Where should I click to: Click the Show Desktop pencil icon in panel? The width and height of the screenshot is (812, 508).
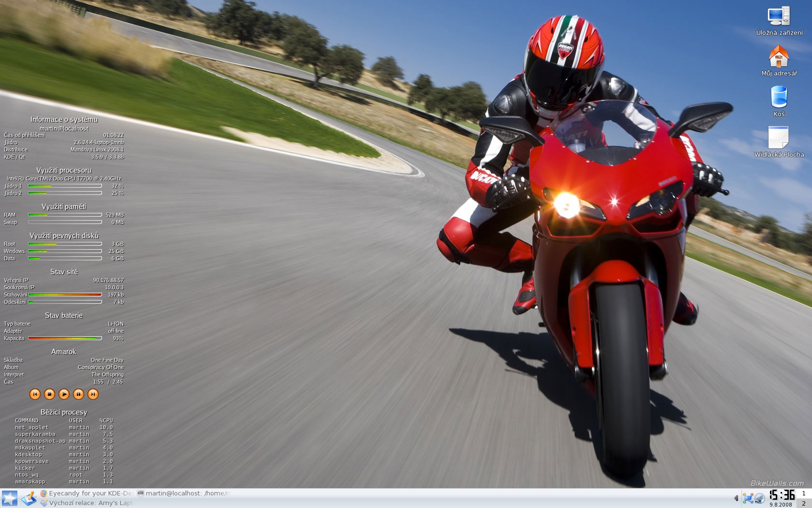(x=29, y=498)
